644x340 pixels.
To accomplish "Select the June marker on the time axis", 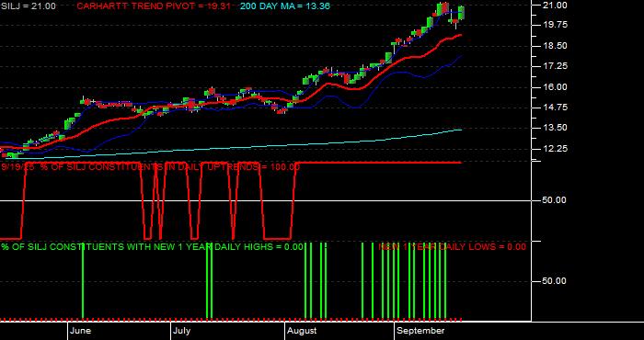I will (x=81, y=331).
